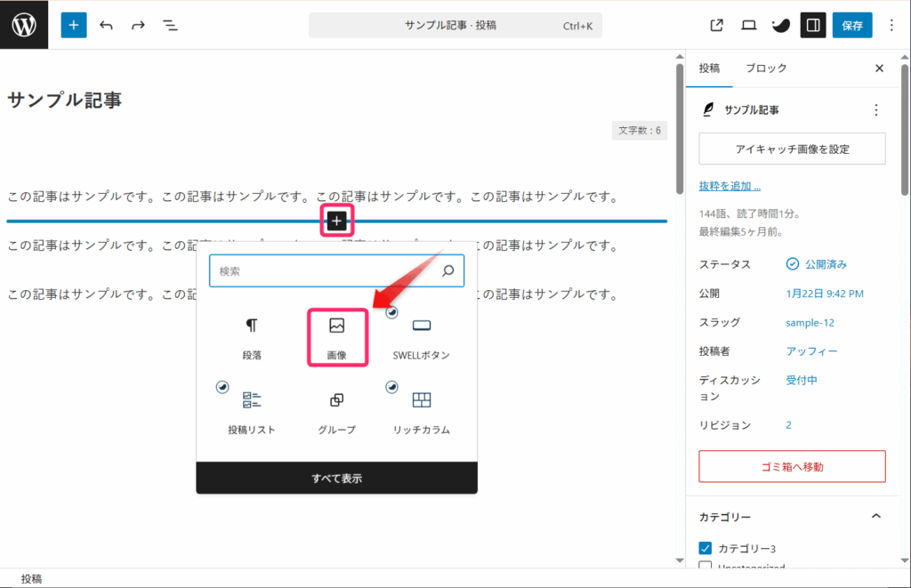Select the 画像 image block
The height and width of the screenshot is (588, 911).
[x=337, y=337]
